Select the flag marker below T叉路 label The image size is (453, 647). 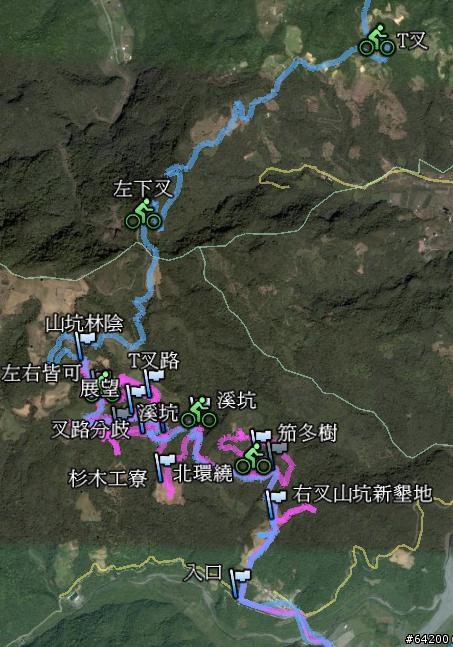point(153,383)
